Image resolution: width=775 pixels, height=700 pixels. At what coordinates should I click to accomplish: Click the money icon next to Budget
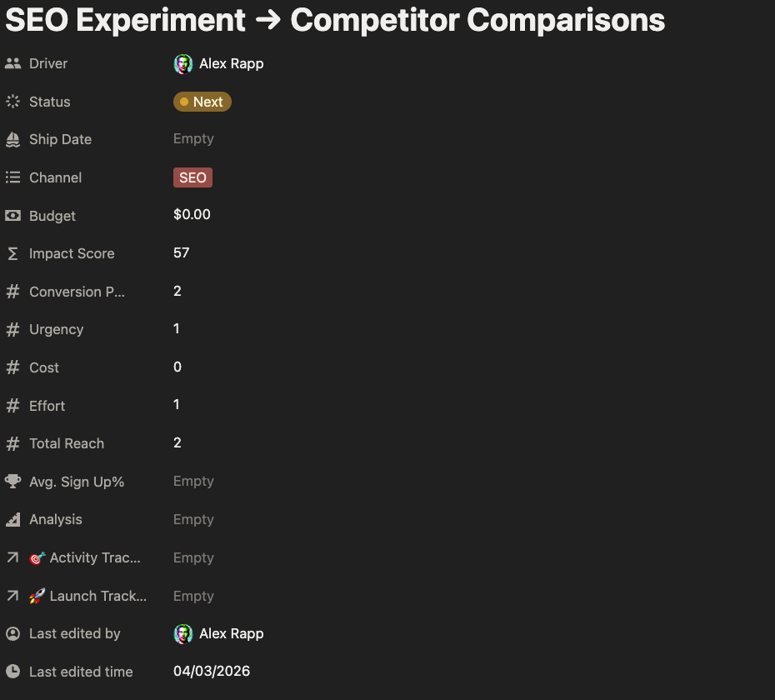(x=12, y=215)
